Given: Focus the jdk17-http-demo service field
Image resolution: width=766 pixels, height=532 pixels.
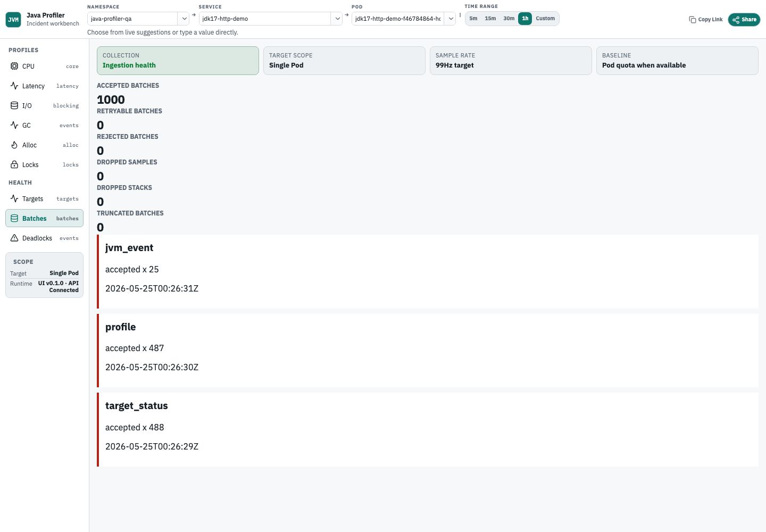Looking at the screenshot, I should (x=265, y=19).
